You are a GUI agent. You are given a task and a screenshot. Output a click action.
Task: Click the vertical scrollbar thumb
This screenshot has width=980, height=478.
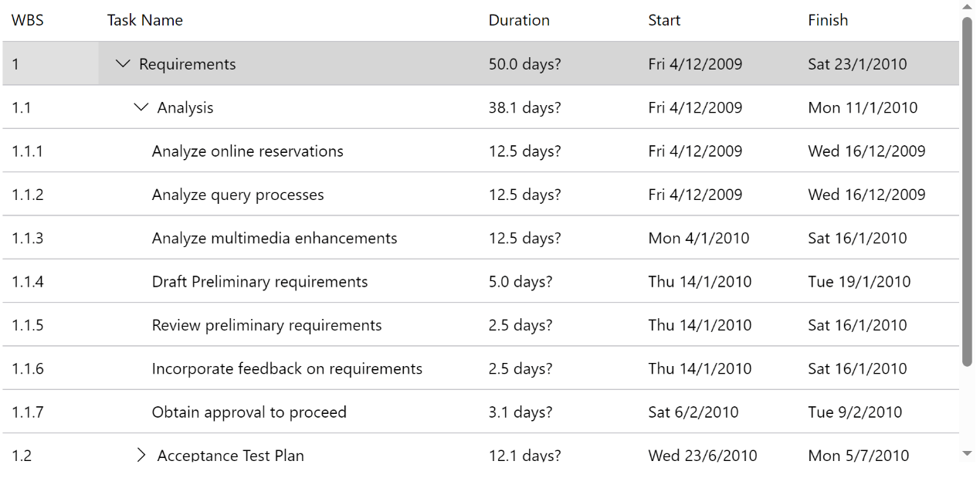(967, 192)
